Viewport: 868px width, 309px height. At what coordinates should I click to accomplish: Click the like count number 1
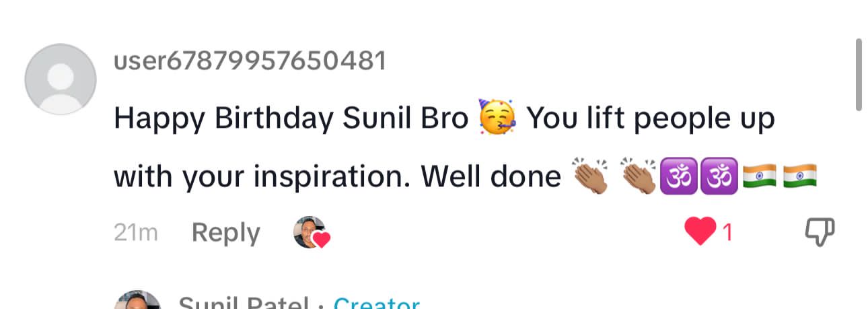click(727, 233)
